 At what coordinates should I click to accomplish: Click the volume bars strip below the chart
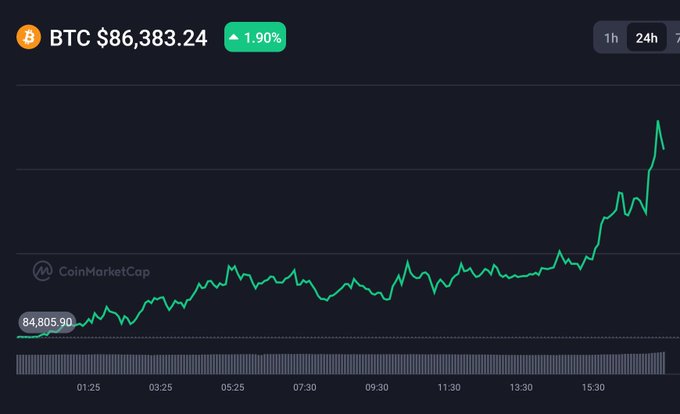(x=340, y=363)
